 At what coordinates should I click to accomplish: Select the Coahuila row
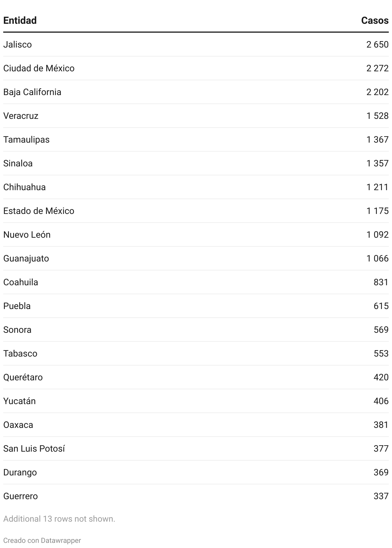click(x=196, y=282)
